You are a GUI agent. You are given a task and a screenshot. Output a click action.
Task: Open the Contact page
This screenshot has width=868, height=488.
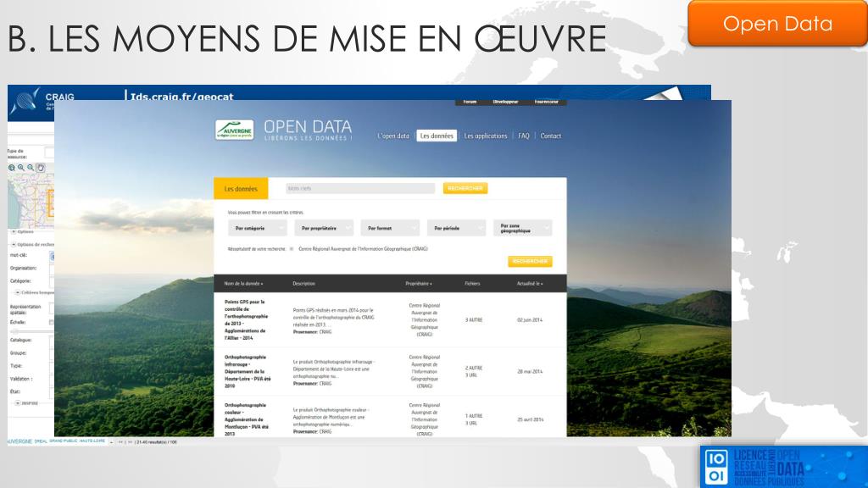[551, 136]
